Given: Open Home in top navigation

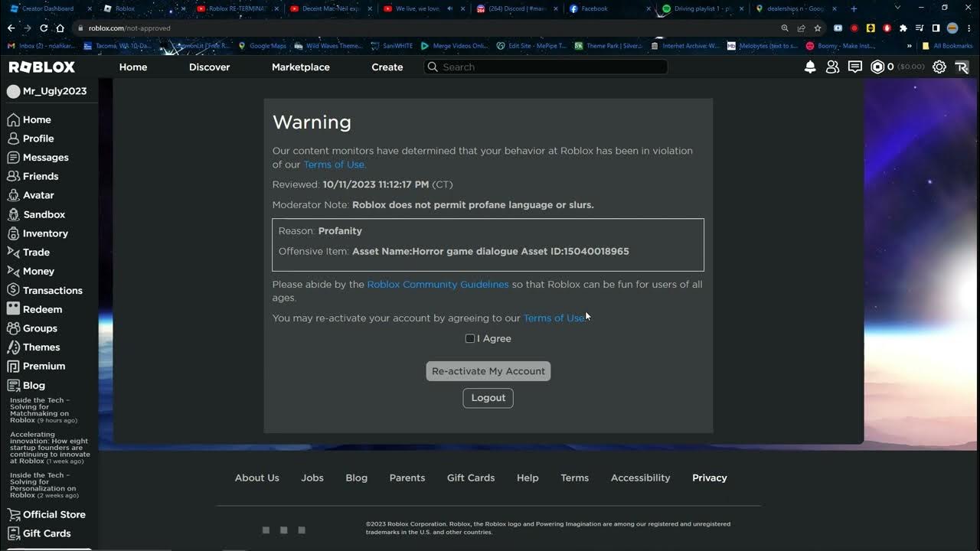Looking at the screenshot, I should tap(133, 67).
